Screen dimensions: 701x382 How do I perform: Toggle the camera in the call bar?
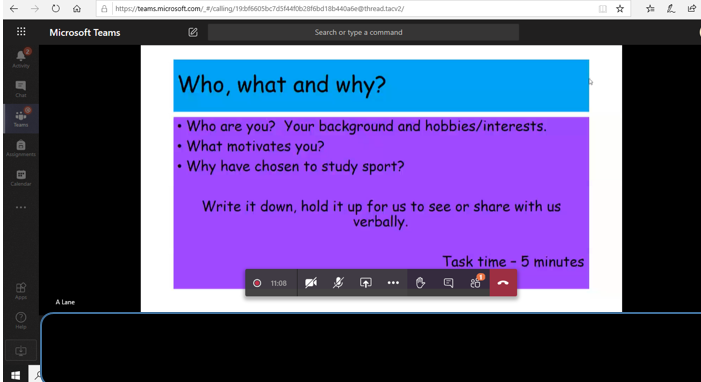click(311, 283)
